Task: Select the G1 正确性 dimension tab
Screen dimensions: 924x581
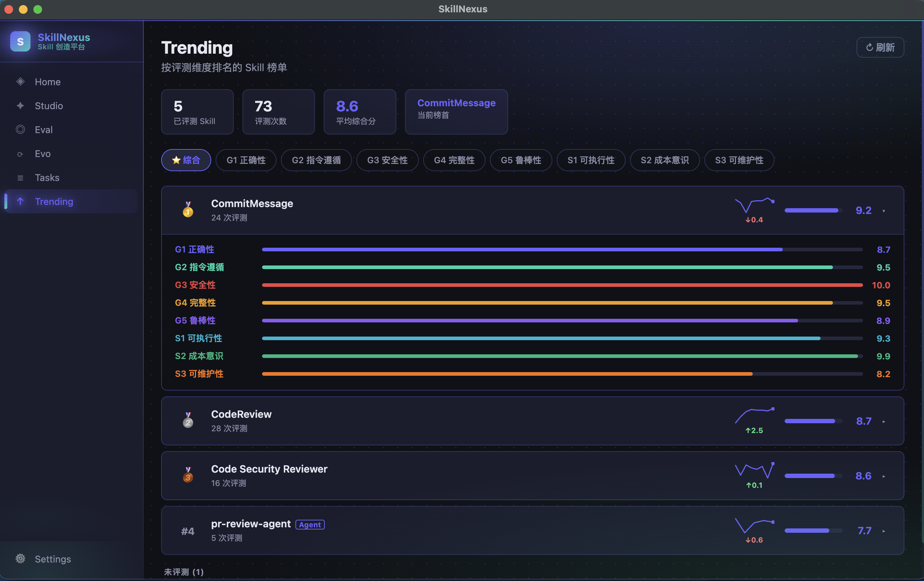Action: (x=246, y=160)
